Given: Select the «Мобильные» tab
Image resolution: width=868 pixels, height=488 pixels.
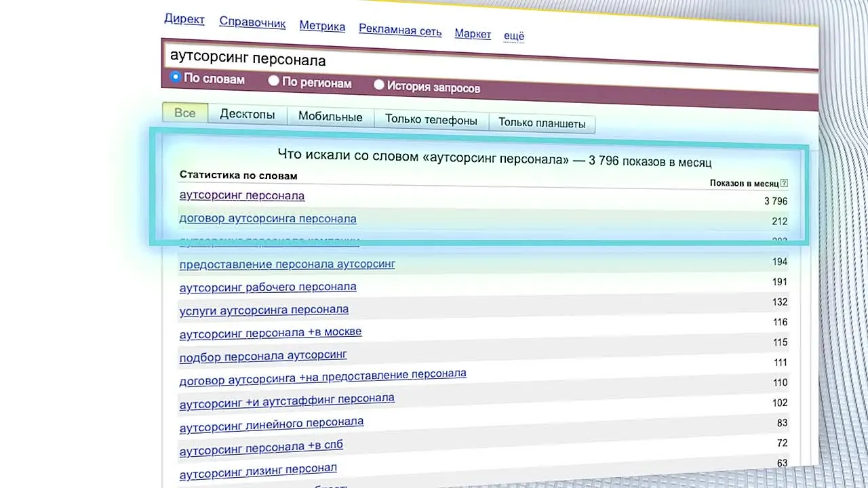Looking at the screenshot, I should coord(330,117).
